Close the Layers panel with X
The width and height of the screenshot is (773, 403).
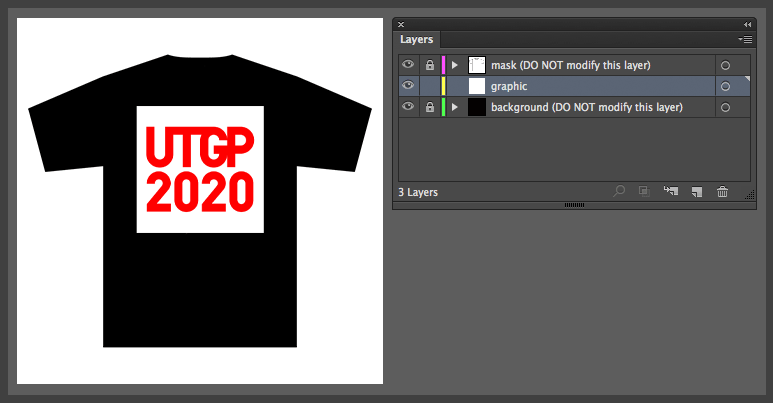point(401,24)
